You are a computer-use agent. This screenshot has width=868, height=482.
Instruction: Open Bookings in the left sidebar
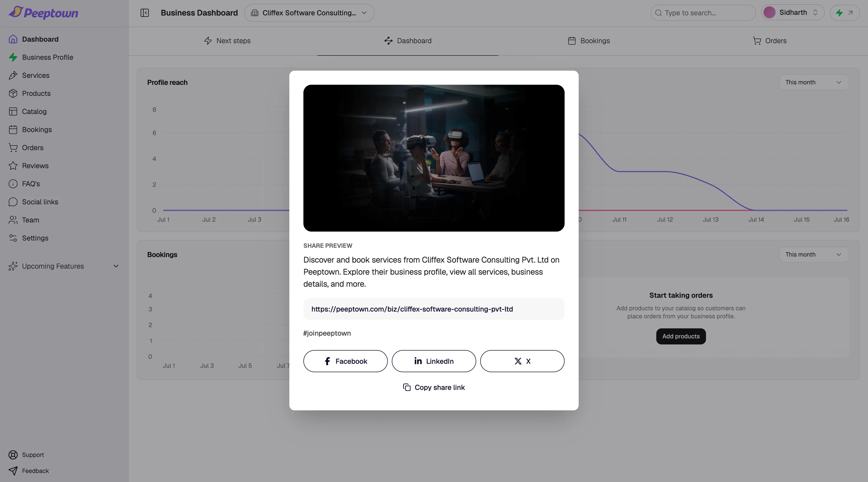pyautogui.click(x=30, y=130)
